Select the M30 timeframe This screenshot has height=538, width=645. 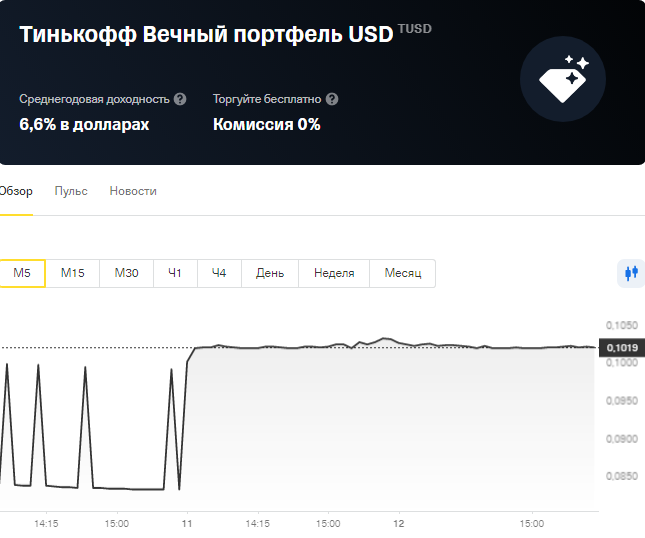126,273
